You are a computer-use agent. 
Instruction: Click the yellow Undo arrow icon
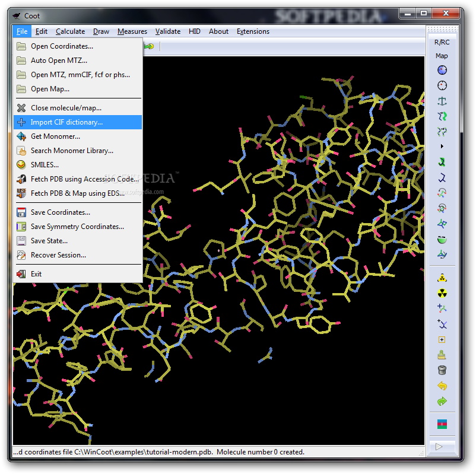coord(442,386)
